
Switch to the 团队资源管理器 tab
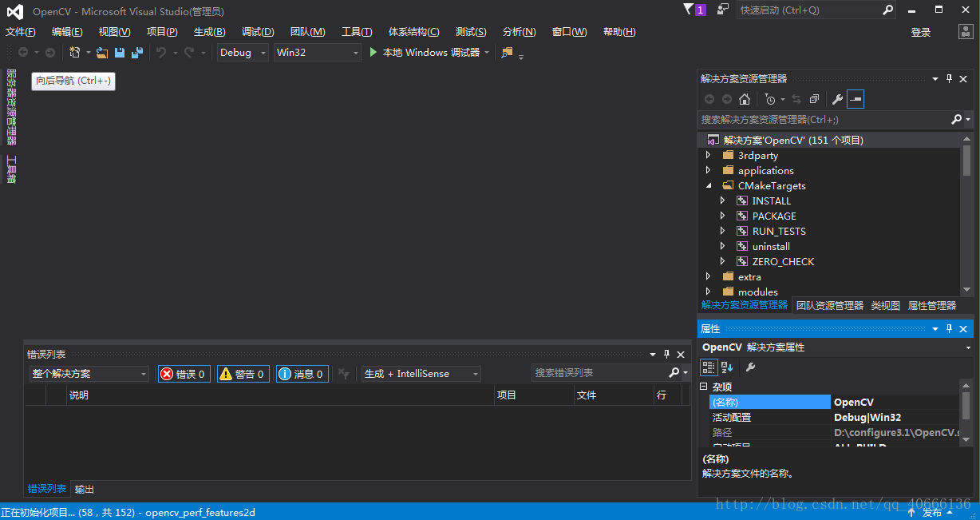pyautogui.click(x=830, y=305)
